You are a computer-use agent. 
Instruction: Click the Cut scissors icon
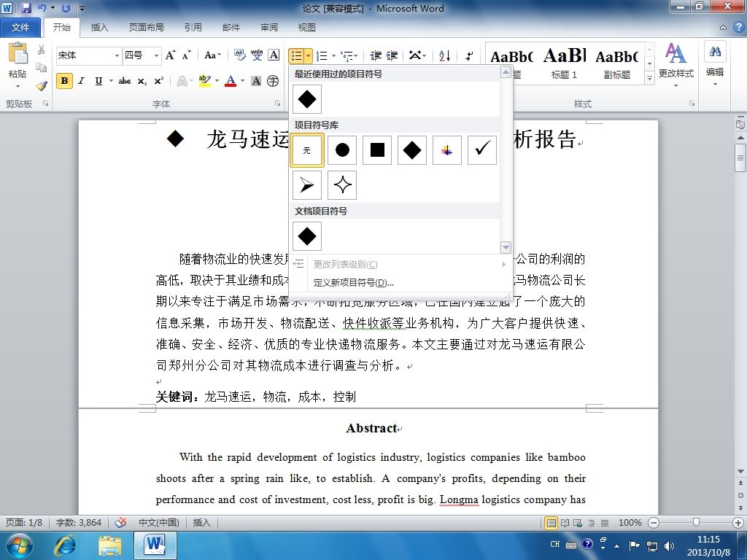(42, 50)
